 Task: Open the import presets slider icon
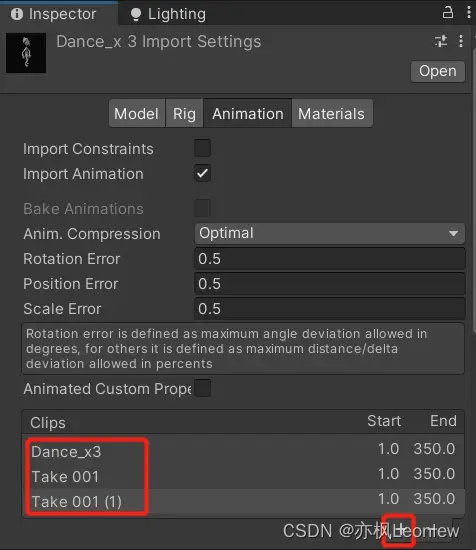(441, 41)
